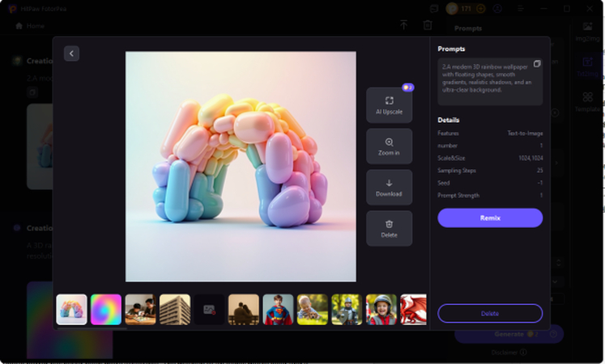Click the Prompt Strength label
The image size is (605, 364).
point(458,195)
